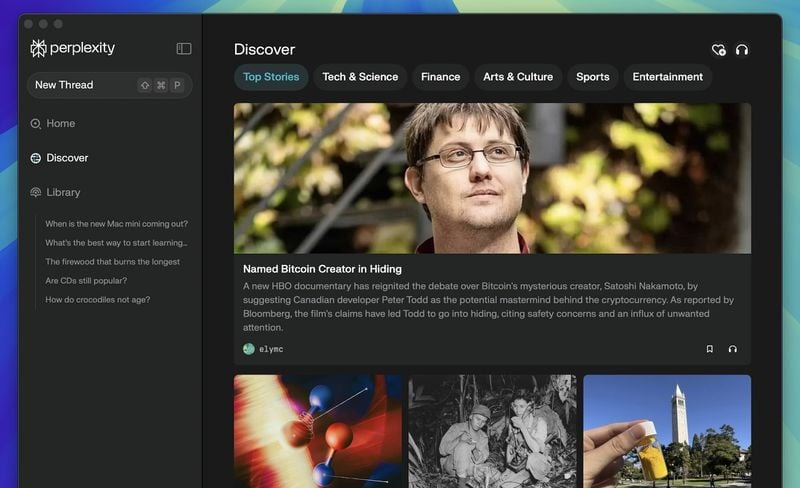Click the Home search icon in sidebar
Viewport: 800px width, 488px height.
[35, 124]
